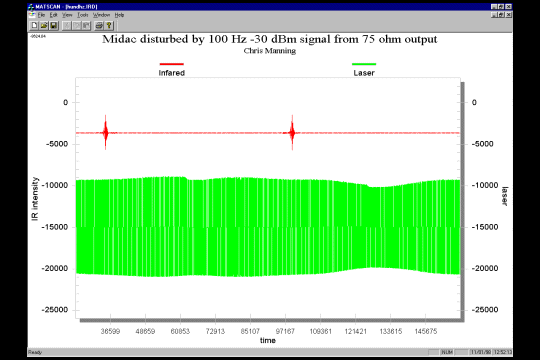The height and width of the screenshot is (360, 540).
Task: Click the IR intensity axis label
Action: click(35, 199)
